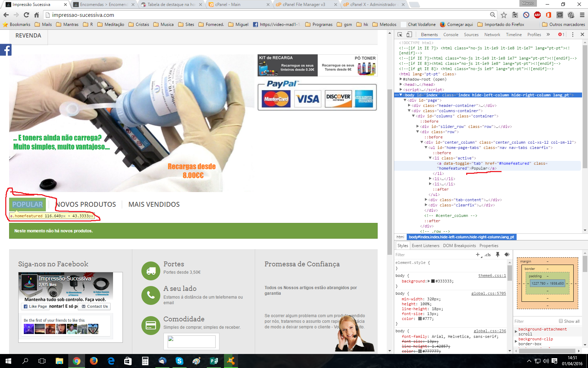Open theme6.css:1 source link
The image size is (588, 368).
point(492,275)
